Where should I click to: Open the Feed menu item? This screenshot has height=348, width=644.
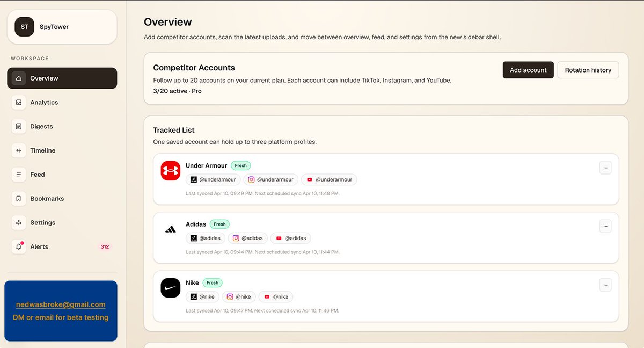click(x=62, y=175)
